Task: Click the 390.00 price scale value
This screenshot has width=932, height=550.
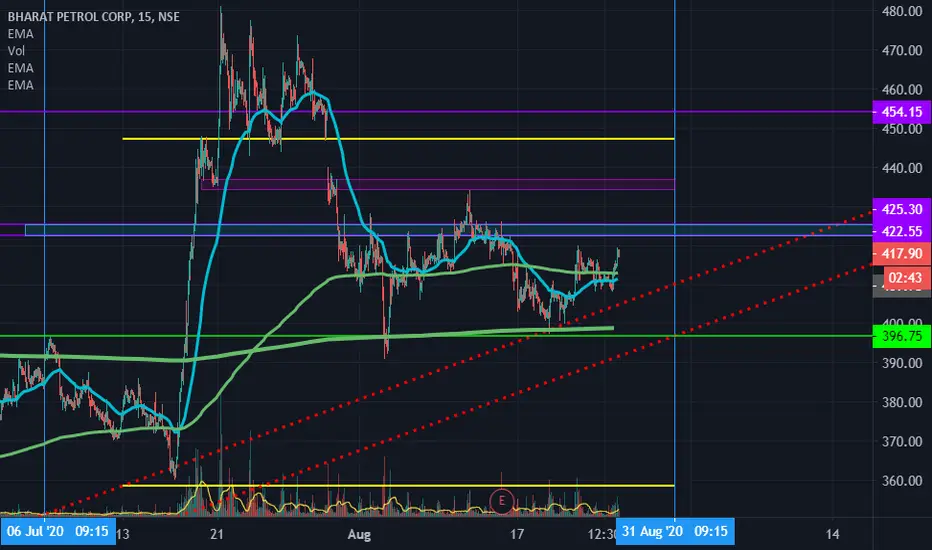Action: tap(902, 363)
